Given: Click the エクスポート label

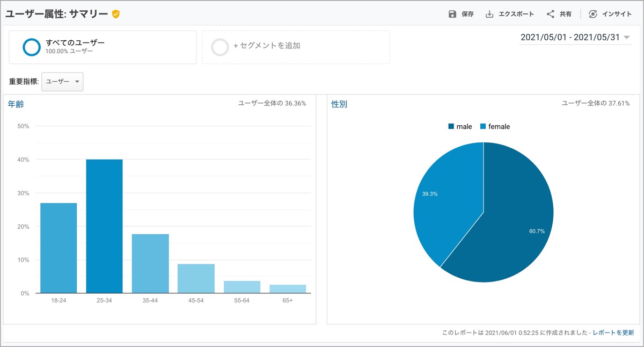Looking at the screenshot, I should pyautogui.click(x=516, y=15).
